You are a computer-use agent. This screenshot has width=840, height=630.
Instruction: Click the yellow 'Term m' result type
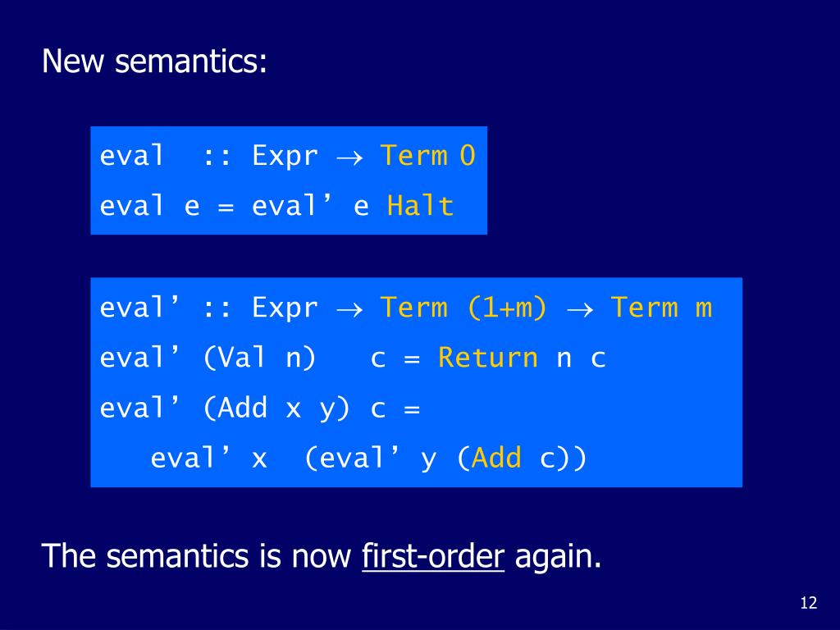click(x=662, y=308)
